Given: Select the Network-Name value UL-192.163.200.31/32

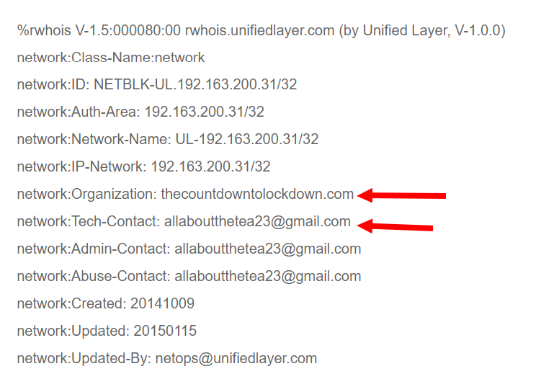Looking at the screenshot, I should pyautogui.click(x=247, y=139).
